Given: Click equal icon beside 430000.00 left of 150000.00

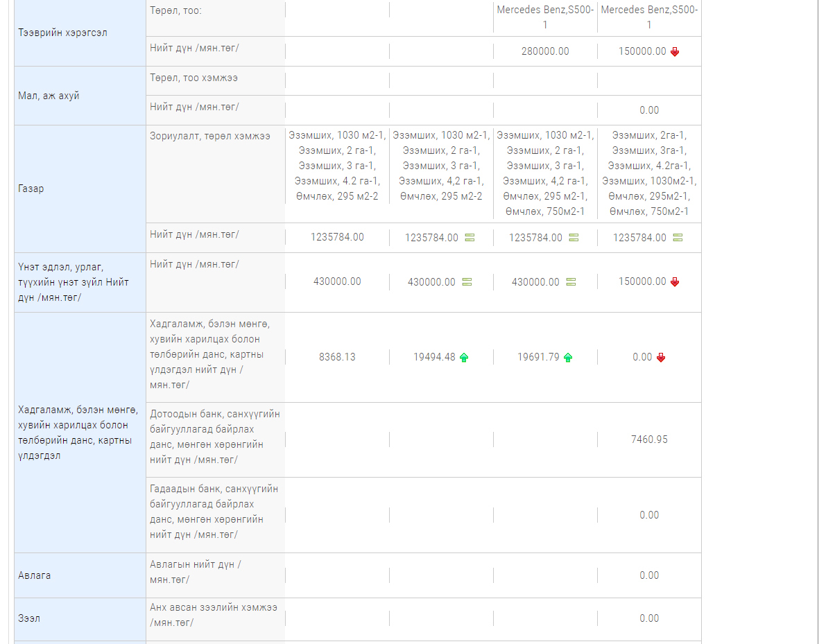Looking at the screenshot, I should [571, 282].
